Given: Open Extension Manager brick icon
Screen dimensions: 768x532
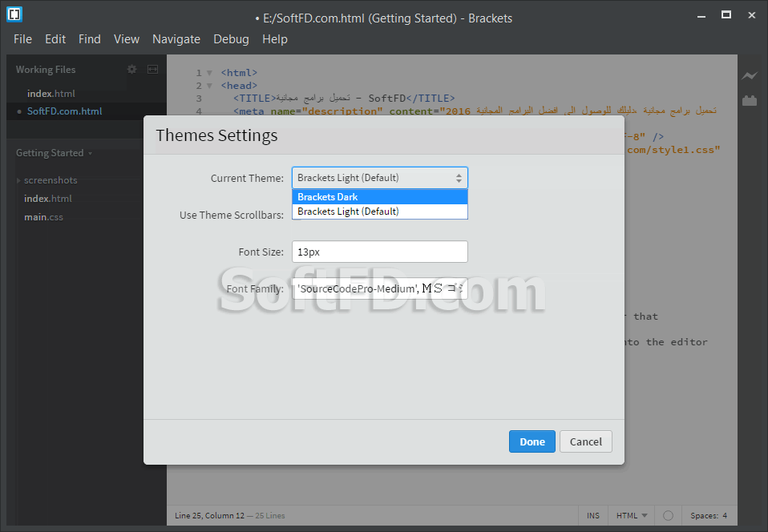Looking at the screenshot, I should (750, 101).
